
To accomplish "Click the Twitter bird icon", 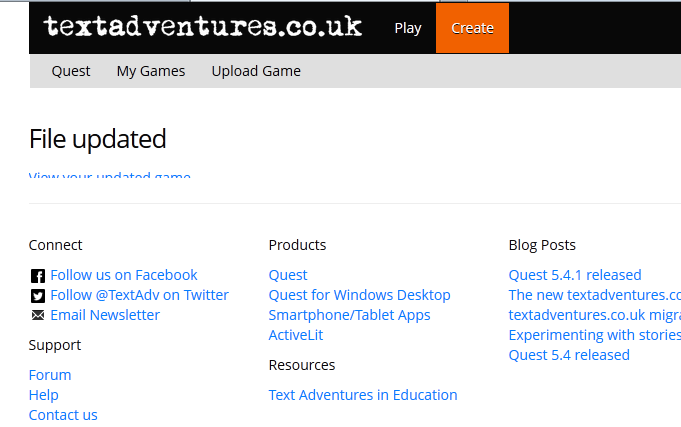I will 38,295.
